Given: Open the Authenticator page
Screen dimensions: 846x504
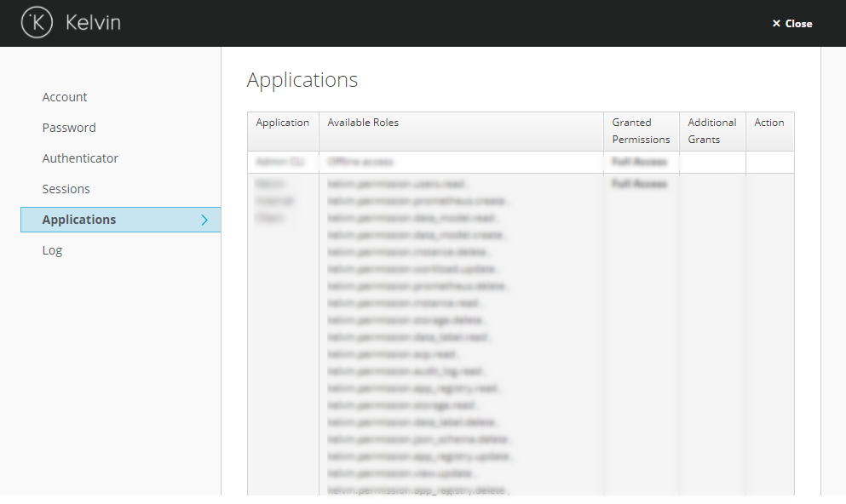Looking at the screenshot, I should [80, 158].
